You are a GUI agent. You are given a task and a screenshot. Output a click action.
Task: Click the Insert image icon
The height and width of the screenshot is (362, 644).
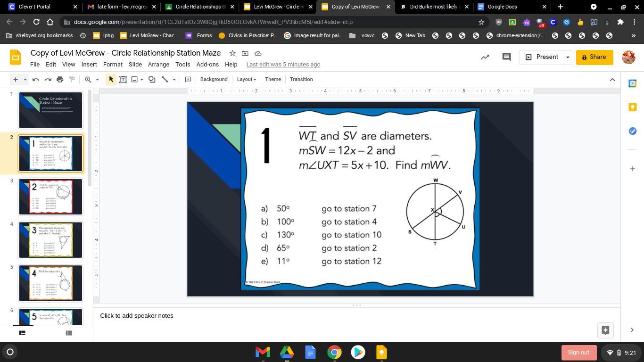pyautogui.click(x=134, y=79)
